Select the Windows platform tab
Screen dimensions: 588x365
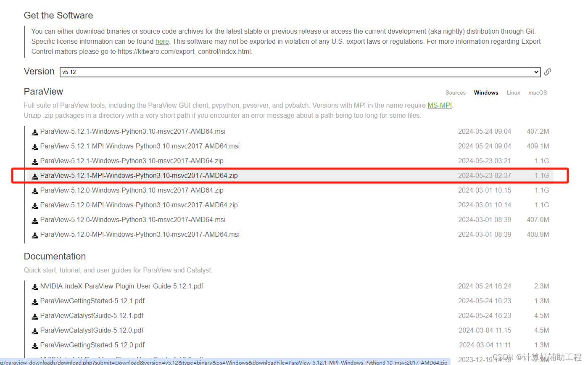point(486,93)
